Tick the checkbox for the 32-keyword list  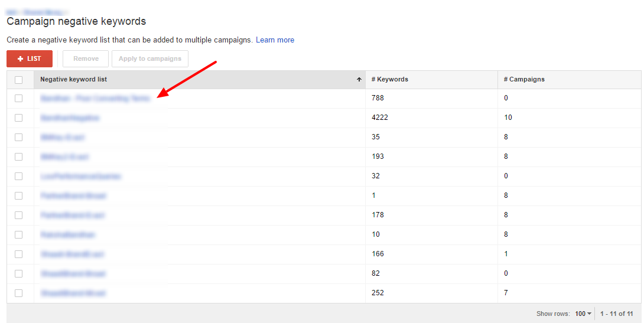tap(18, 176)
